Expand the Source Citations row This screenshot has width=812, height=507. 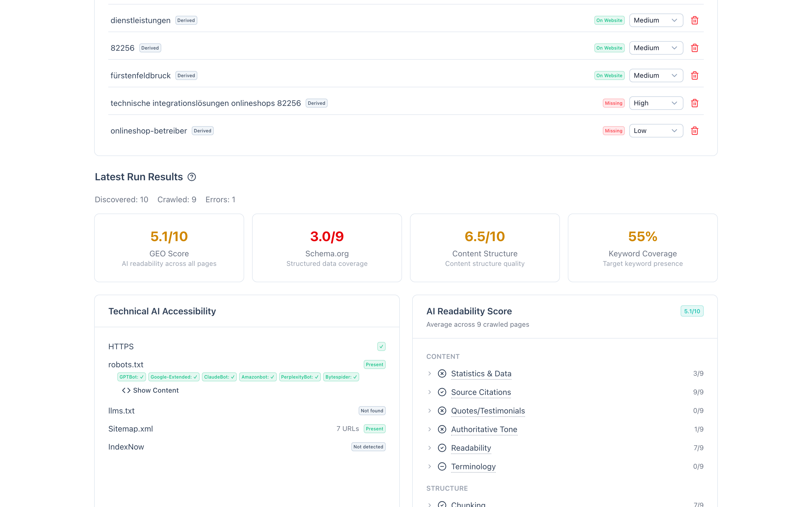(x=429, y=392)
